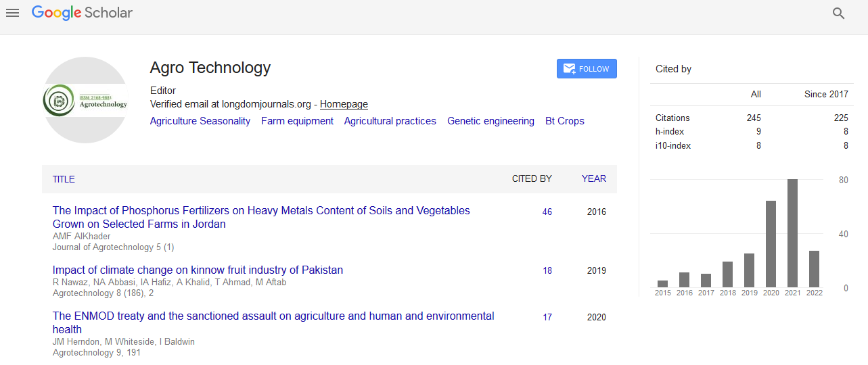
Task: Click the 2015 bar in citations chart
Action: (662, 284)
